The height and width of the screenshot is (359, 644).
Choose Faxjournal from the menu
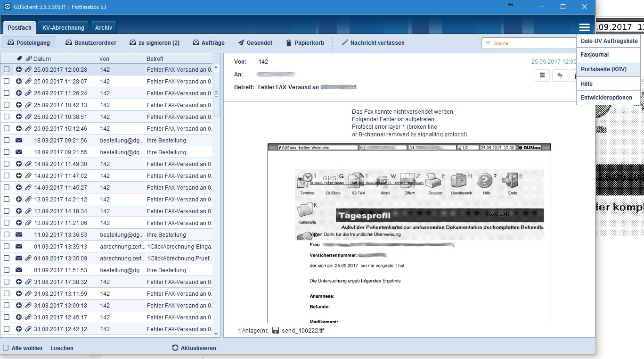pyautogui.click(x=609, y=55)
